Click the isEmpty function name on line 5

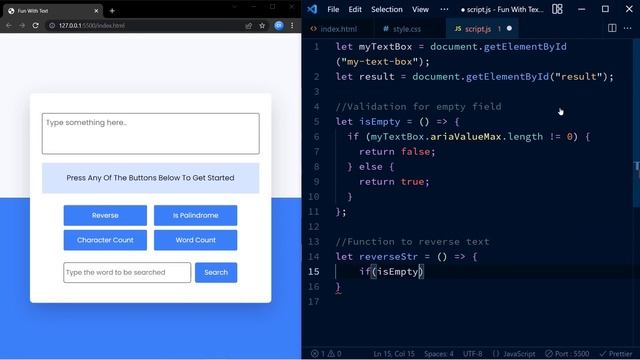(380, 122)
